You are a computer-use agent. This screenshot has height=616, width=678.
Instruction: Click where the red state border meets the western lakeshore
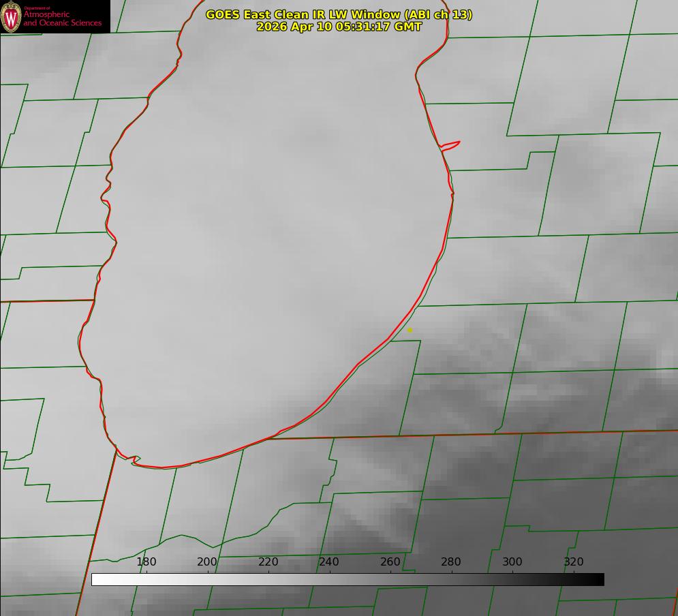point(94,299)
